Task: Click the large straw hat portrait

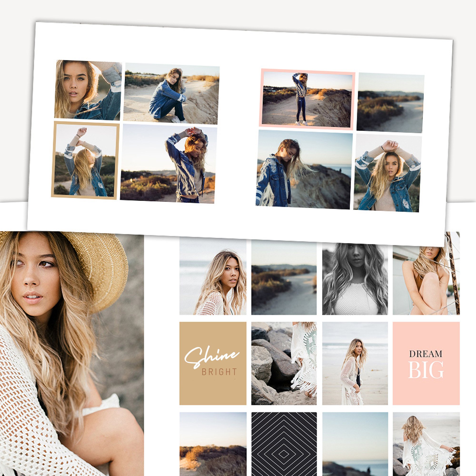Action: click(x=71, y=352)
